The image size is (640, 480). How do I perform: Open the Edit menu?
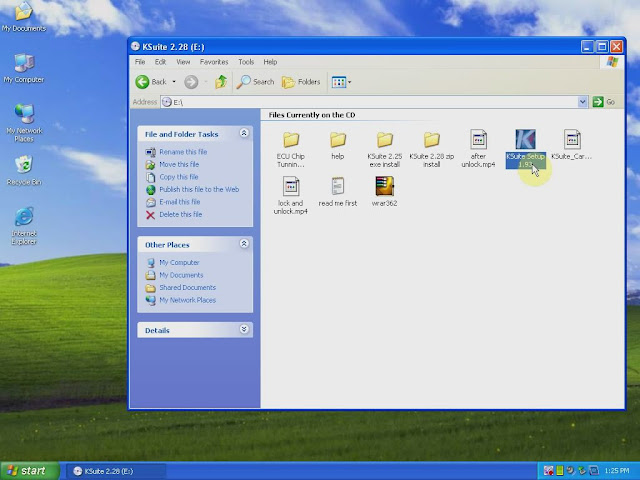tap(160, 62)
